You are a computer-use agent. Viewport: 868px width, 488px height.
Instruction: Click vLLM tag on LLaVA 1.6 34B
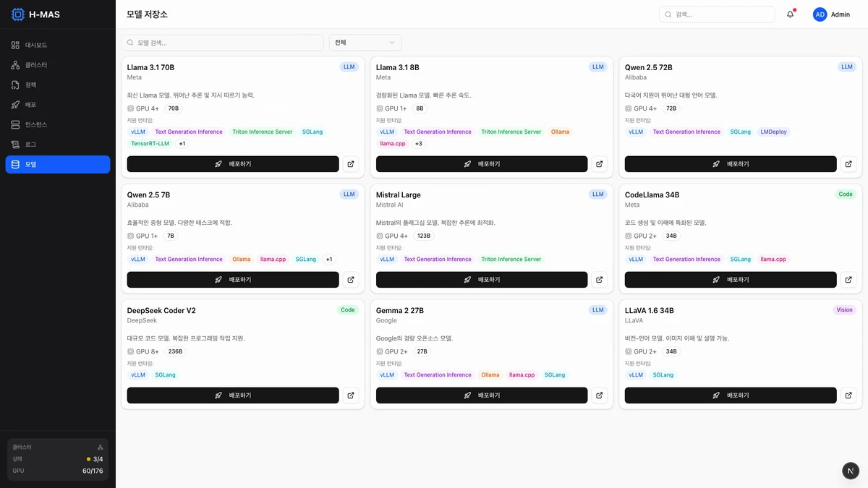pyautogui.click(x=636, y=375)
